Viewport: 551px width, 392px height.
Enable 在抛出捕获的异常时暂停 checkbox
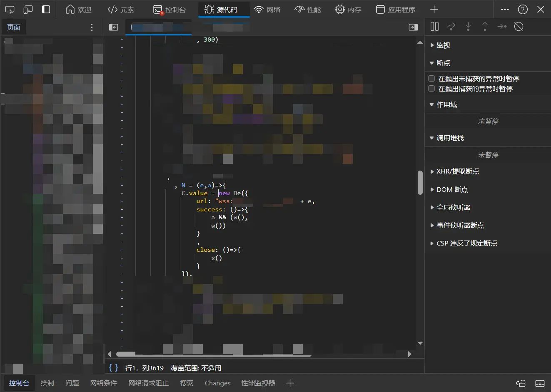coord(431,89)
